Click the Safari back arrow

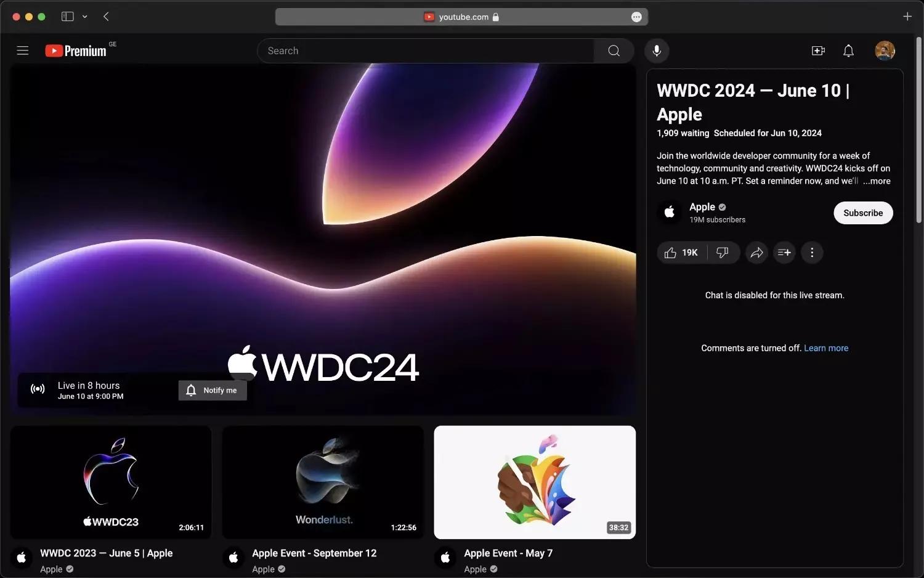point(106,17)
